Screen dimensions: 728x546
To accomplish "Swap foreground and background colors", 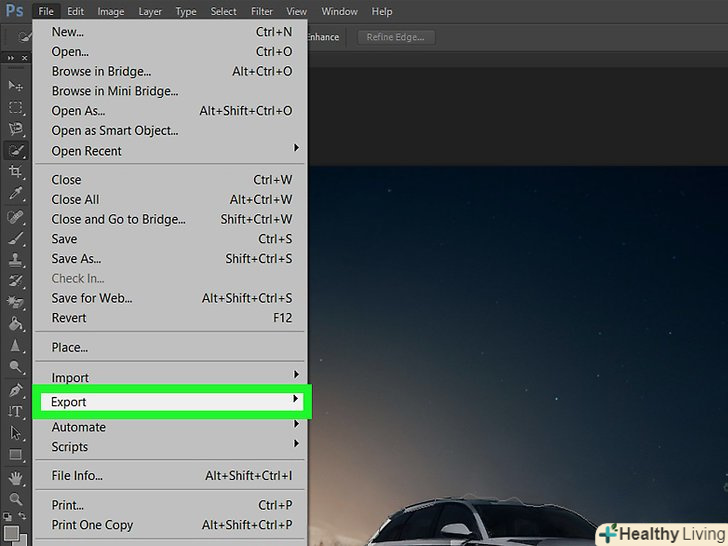I will point(22,516).
